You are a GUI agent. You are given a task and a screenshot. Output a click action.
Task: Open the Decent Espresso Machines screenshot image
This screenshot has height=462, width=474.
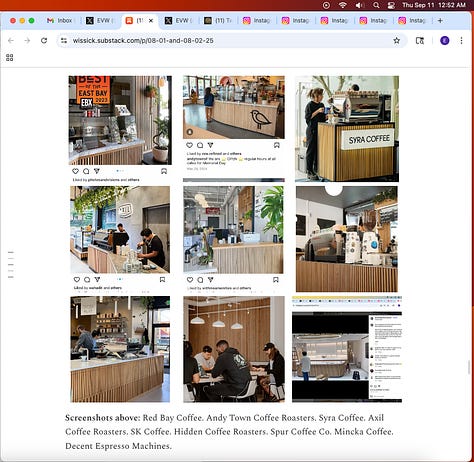347,349
